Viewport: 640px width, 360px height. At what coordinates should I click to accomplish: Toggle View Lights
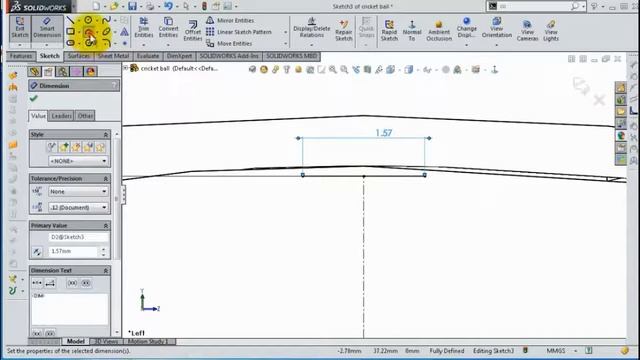(x=551, y=30)
